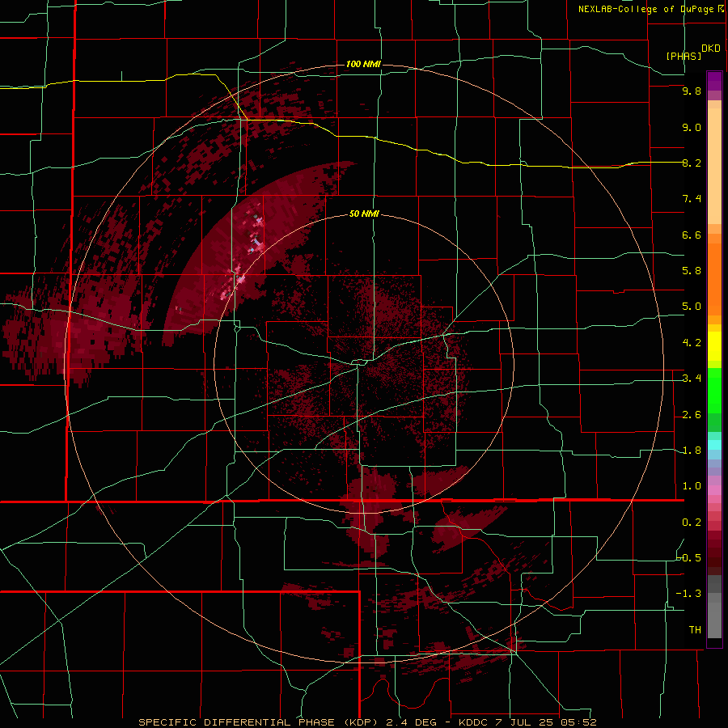Click the 7 JUL 25 05:52 timestamp
The image size is (728, 728).
pos(545,722)
